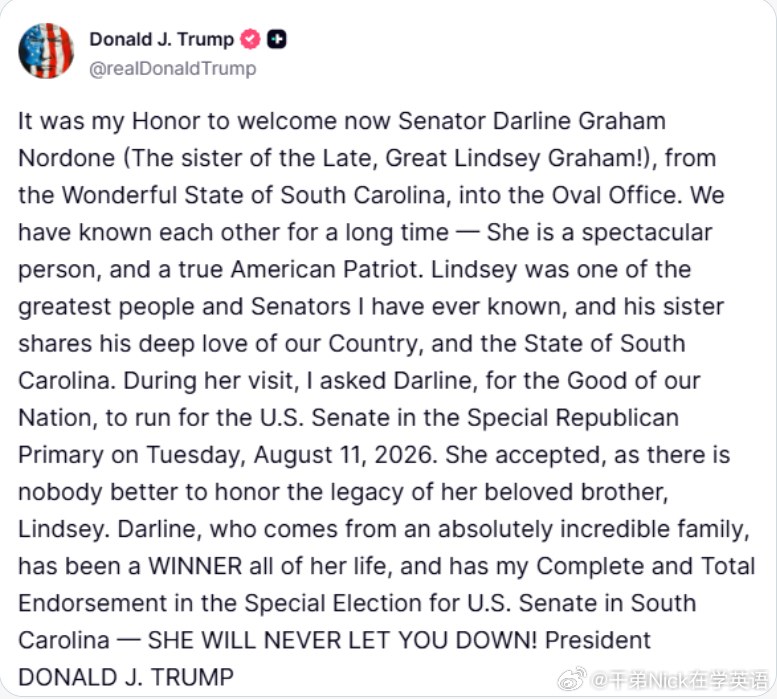Click the pink verified checkmark badge
777x699 pixels.
(x=250, y=39)
